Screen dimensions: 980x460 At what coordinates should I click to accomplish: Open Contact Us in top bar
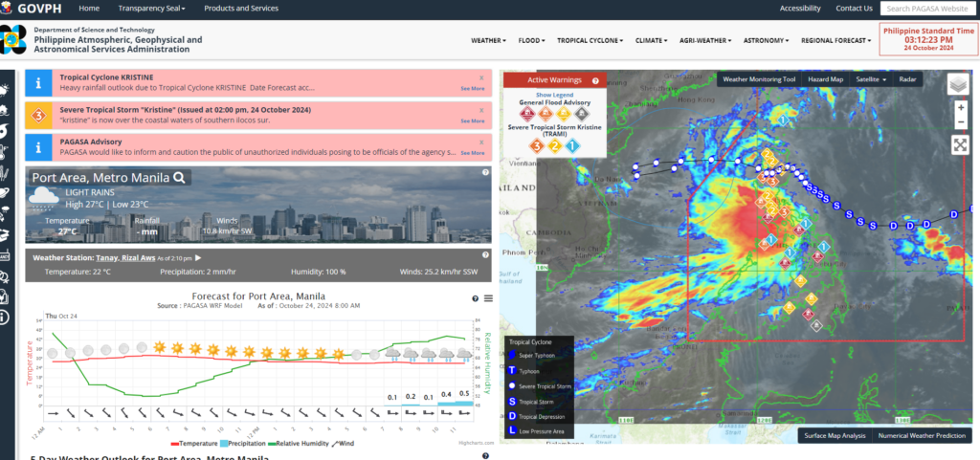click(x=854, y=8)
